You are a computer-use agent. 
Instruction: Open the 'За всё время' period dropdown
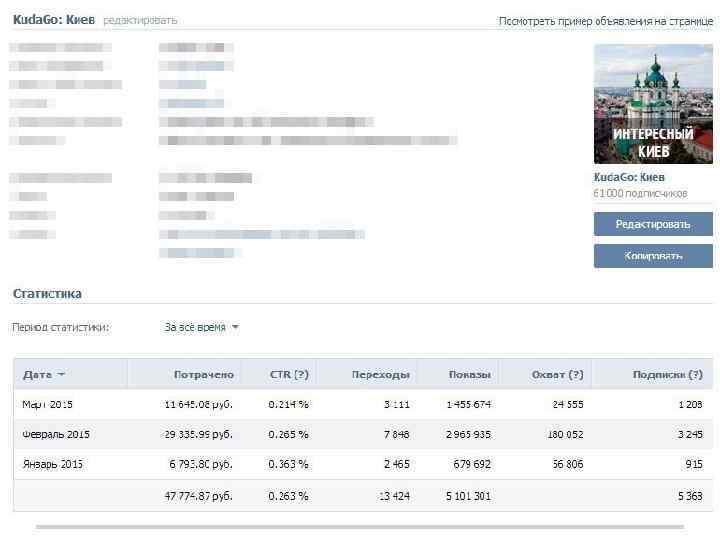(x=202, y=327)
